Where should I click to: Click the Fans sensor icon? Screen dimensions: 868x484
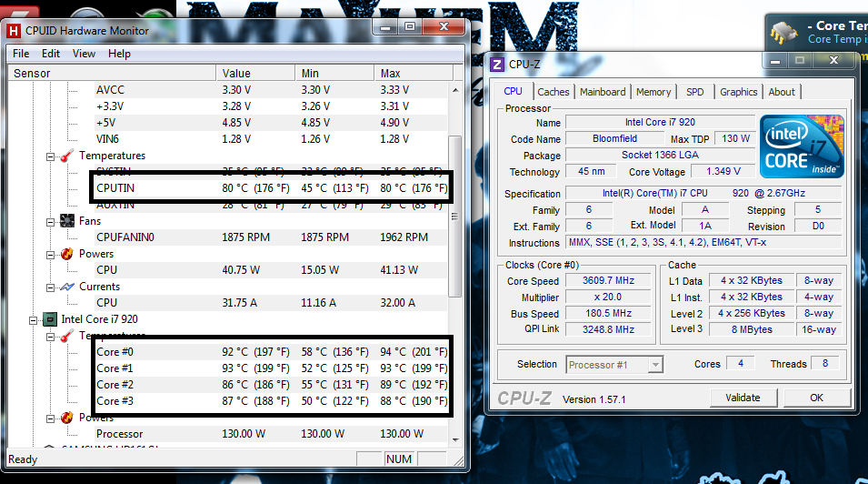pyautogui.click(x=66, y=221)
